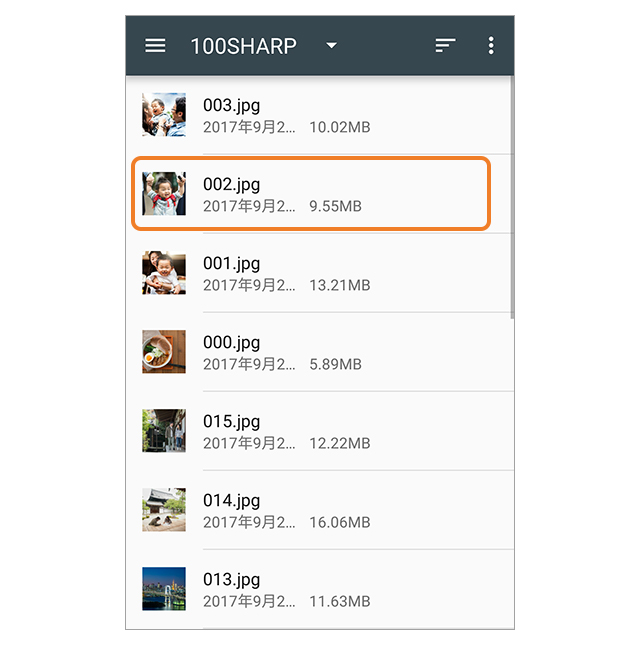Image resolution: width=640 pixels, height=645 pixels.
Task: Open the 015.jpg 12.22MB file entry
Action: coord(320,431)
